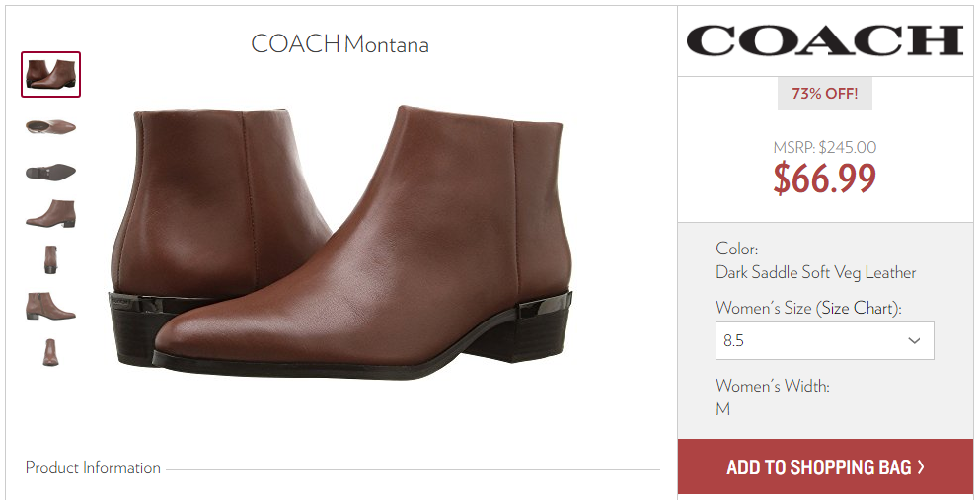Open the Women's Size dropdown showing 8.5

824,341
